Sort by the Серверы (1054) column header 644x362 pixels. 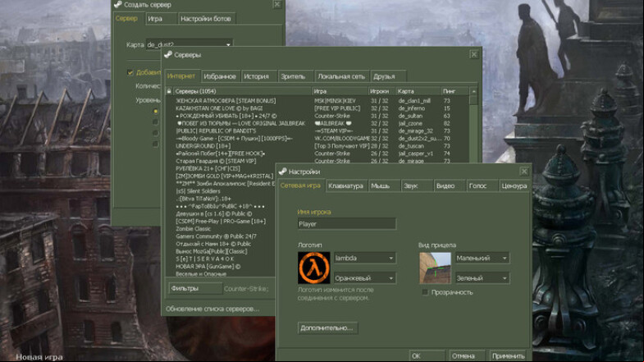coord(242,91)
